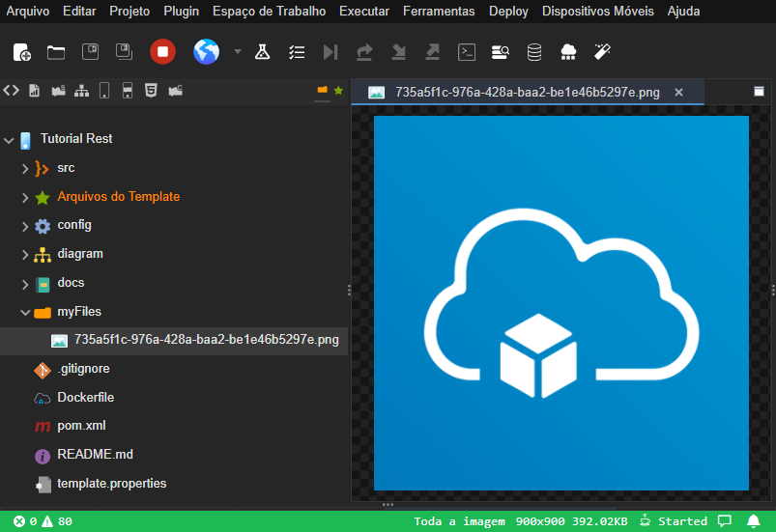Click errors and warnings counter in status bar
This screenshot has width=776, height=532.
click(x=43, y=521)
